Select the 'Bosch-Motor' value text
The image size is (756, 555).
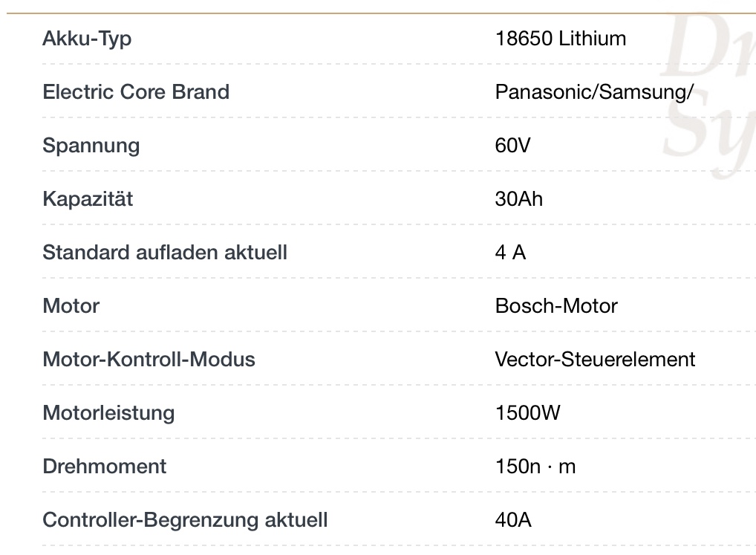coord(556,306)
